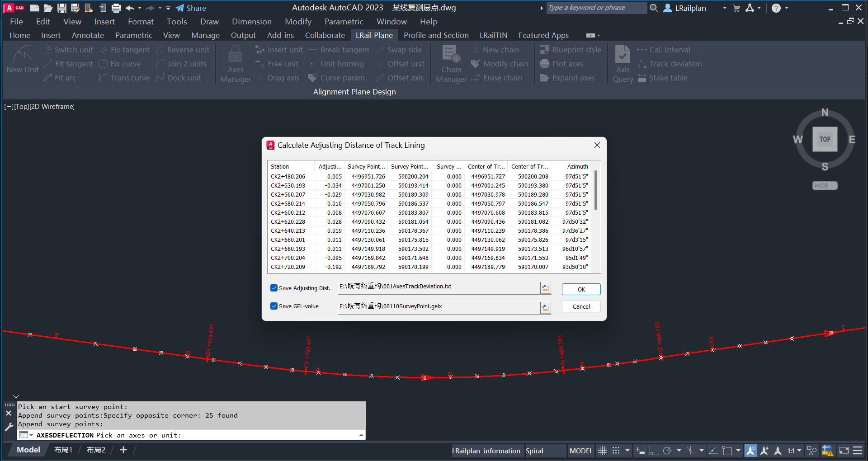868x461 pixels.
Task: Toggle dynamic input in status bar
Action: (x=640, y=451)
